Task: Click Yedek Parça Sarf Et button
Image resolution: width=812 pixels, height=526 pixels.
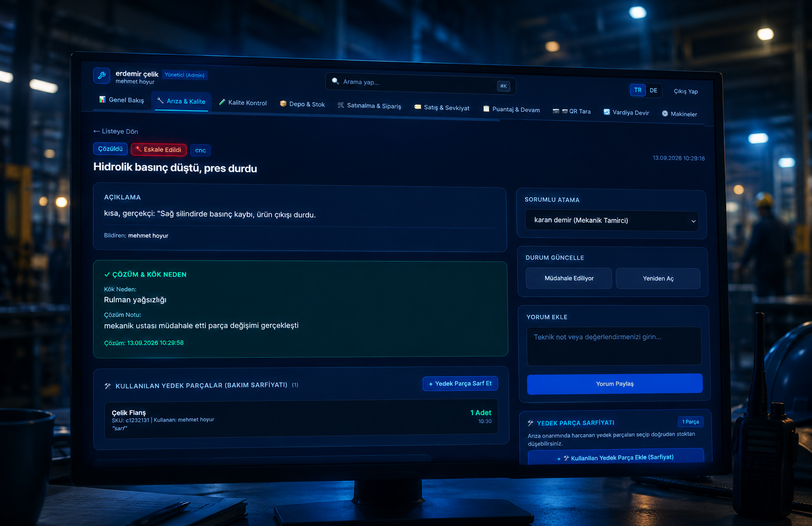Action: [460, 384]
